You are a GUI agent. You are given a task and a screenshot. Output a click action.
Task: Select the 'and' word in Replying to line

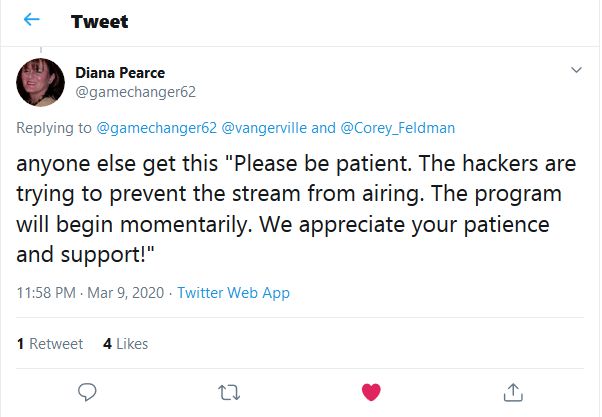[323, 128]
